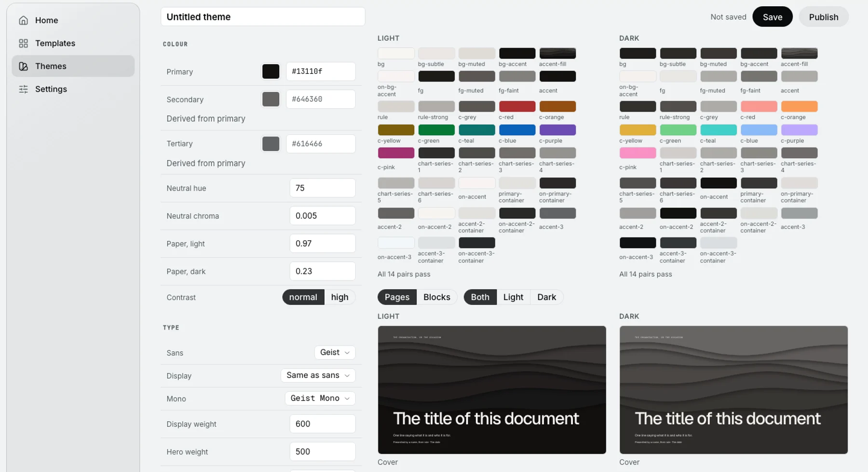Publish the theme
The width and height of the screenshot is (868, 472).
[x=824, y=17]
